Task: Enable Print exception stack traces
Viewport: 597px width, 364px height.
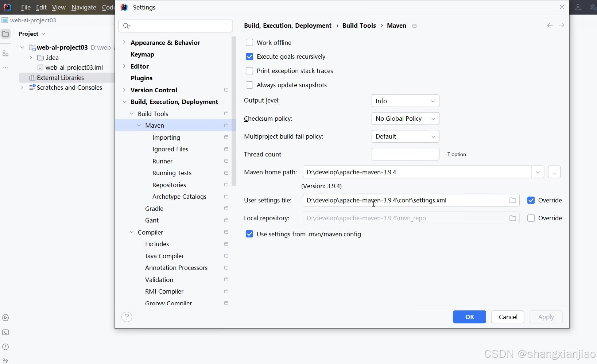Action: click(x=249, y=71)
